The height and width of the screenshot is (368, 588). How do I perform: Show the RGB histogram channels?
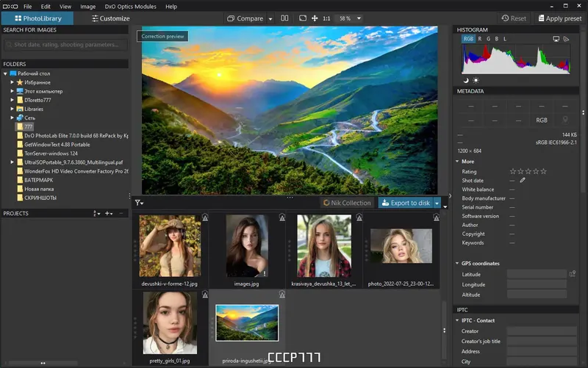click(468, 39)
